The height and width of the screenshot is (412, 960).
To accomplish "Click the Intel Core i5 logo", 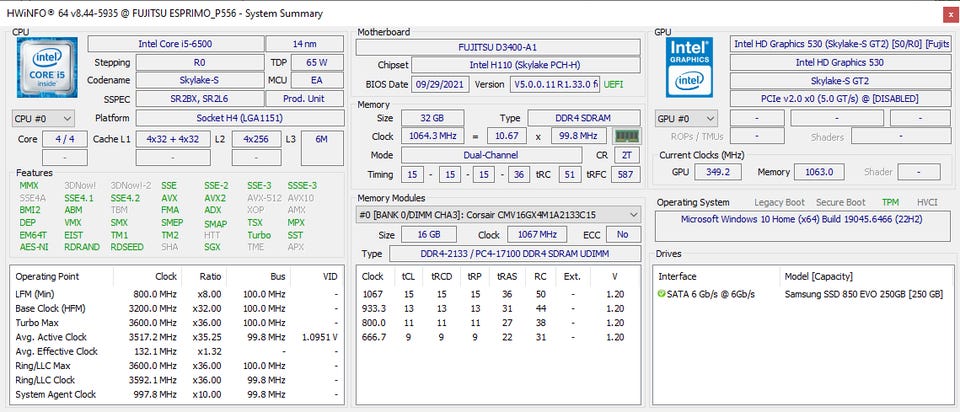I will point(48,67).
